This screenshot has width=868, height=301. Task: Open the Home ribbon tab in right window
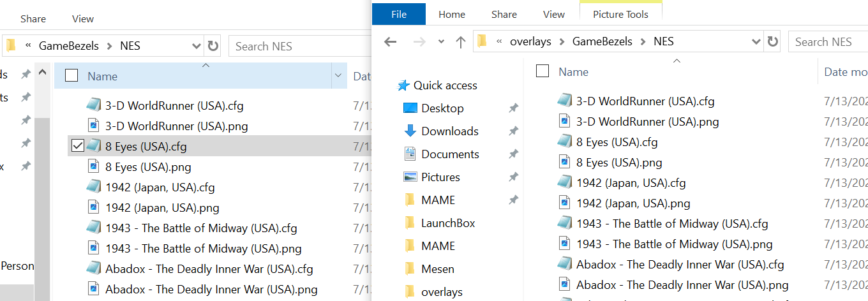(452, 14)
